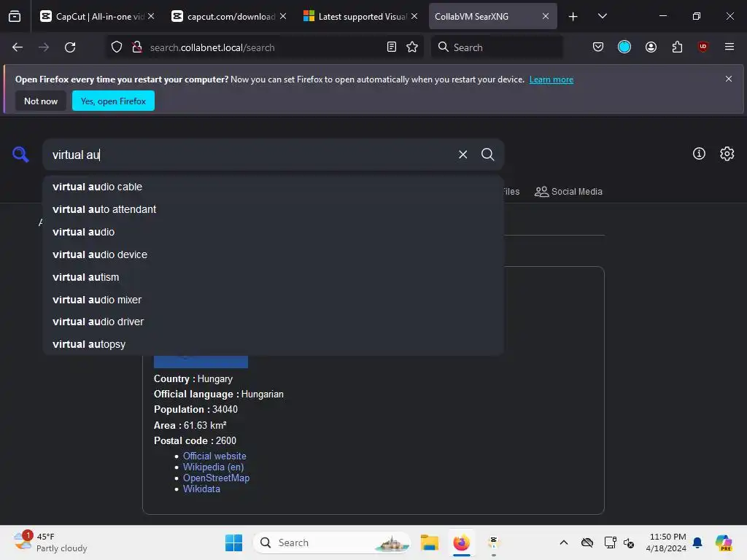Choose suggestion virtual autopsy

click(x=273, y=344)
